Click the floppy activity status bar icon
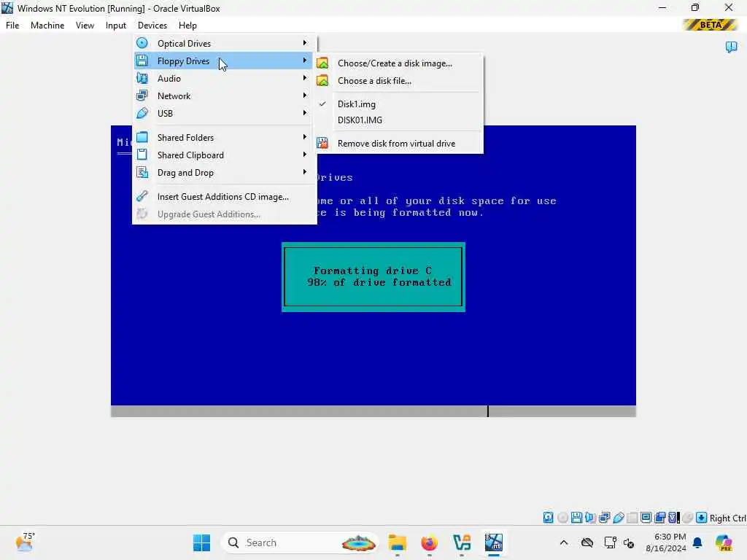 click(x=576, y=518)
